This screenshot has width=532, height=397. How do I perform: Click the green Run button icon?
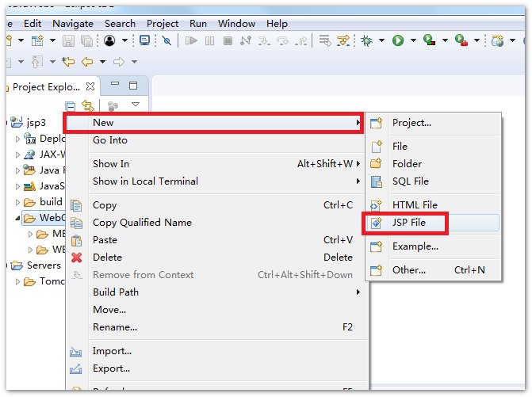(398, 40)
